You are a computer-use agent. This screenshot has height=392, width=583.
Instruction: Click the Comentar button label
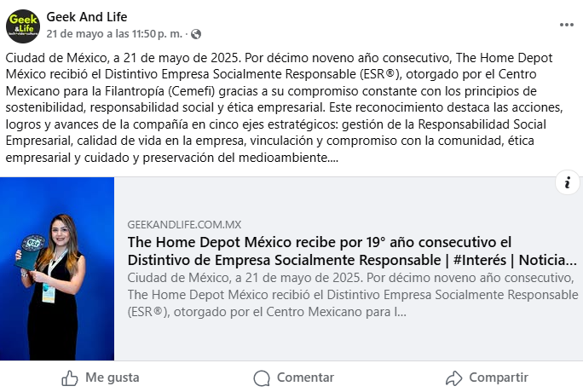pyautogui.click(x=305, y=378)
